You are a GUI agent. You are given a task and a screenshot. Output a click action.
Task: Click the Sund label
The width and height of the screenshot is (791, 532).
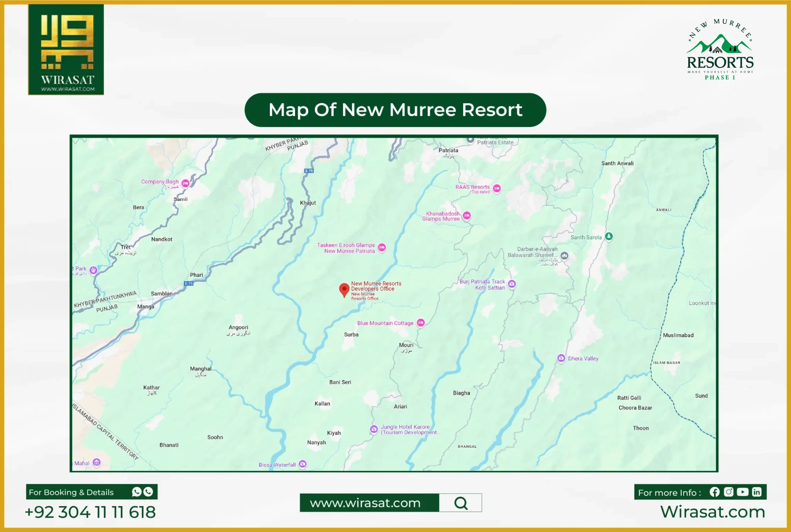tap(701, 396)
